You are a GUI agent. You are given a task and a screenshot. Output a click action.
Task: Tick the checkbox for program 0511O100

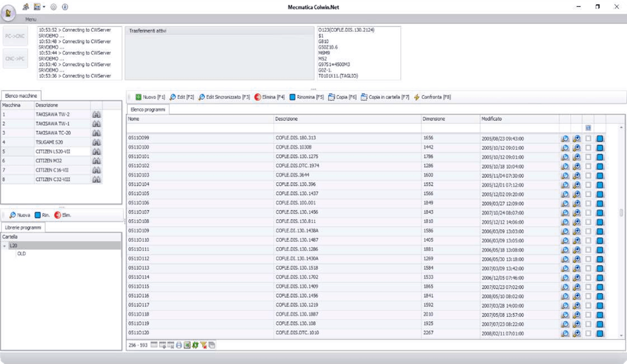[588, 147]
